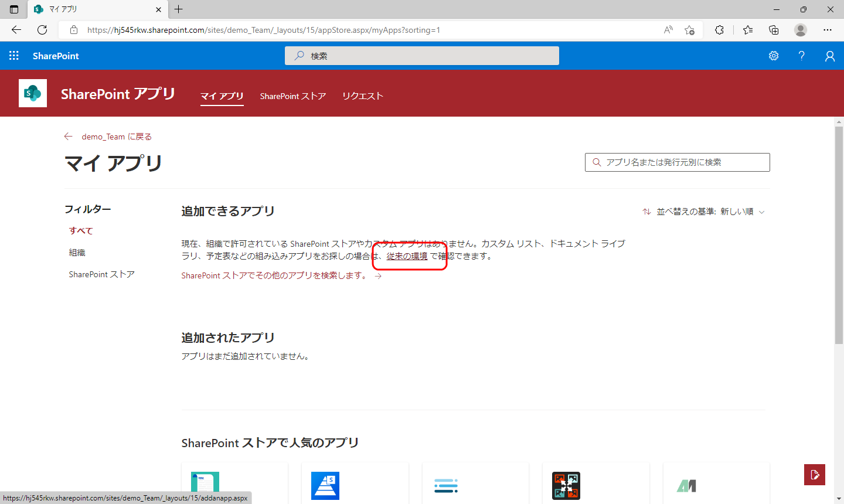This screenshot has width=844, height=504.
Task: Click the 追加できるアプリ heading
Action: 228,211
